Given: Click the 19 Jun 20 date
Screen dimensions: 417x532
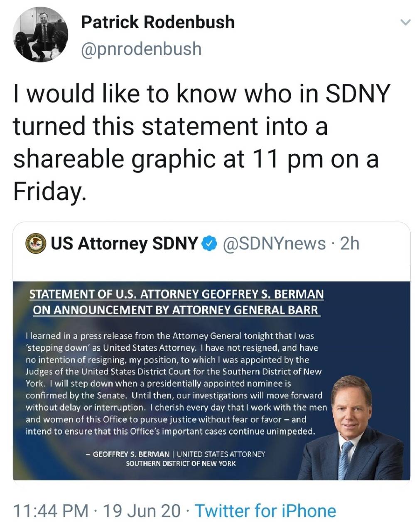Looking at the screenshot, I should pos(142,511).
